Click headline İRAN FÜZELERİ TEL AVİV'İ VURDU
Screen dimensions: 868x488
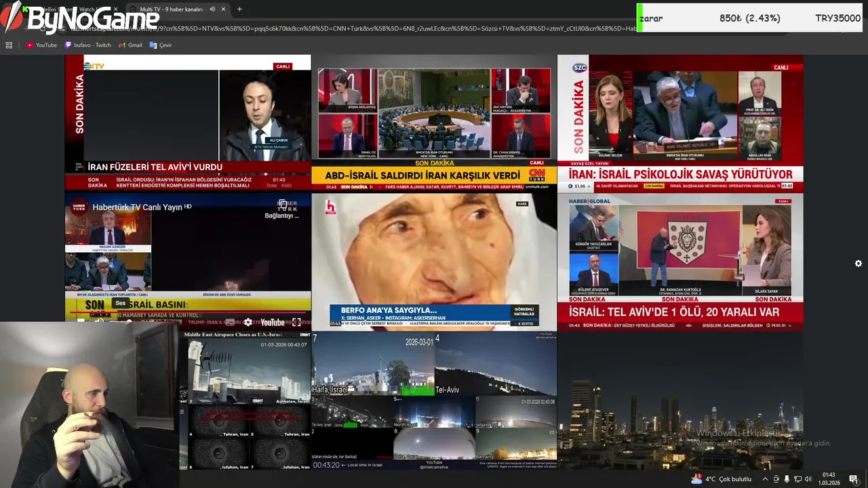tap(155, 167)
